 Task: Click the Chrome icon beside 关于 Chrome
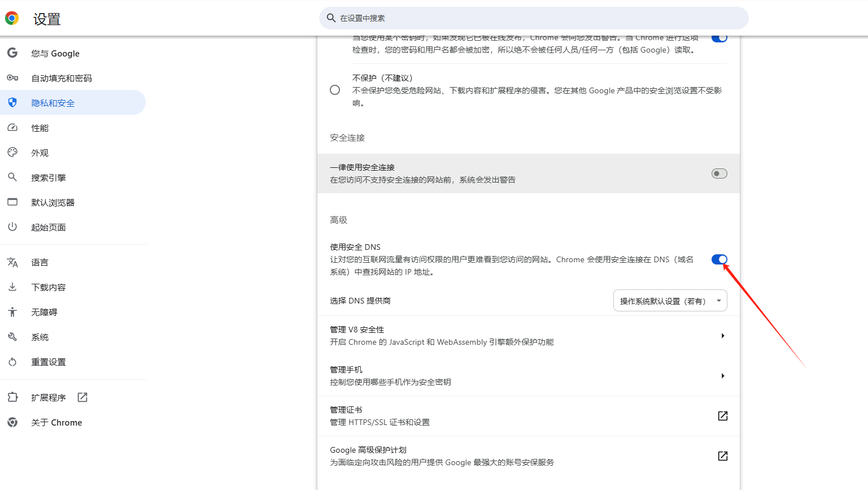tap(12, 422)
